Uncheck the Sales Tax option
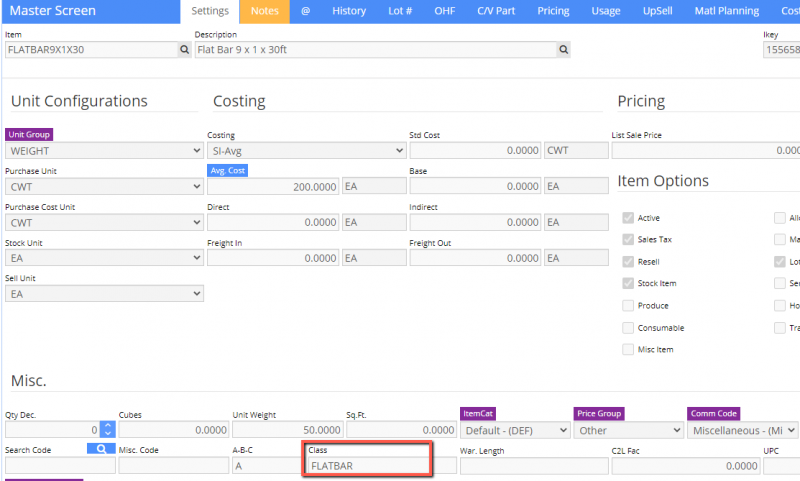Viewport: 800px width, 481px height. pyautogui.click(x=628, y=240)
